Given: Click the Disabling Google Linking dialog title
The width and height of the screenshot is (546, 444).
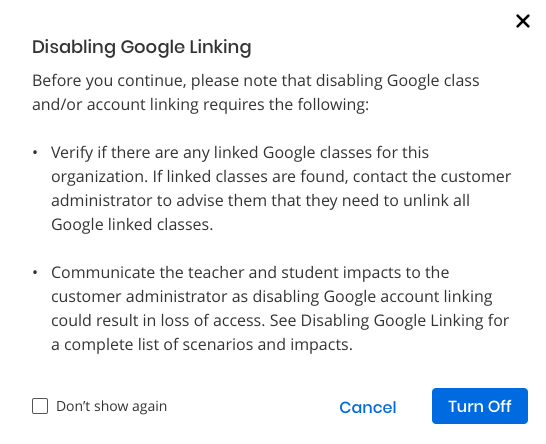Looking at the screenshot, I should tap(142, 47).
